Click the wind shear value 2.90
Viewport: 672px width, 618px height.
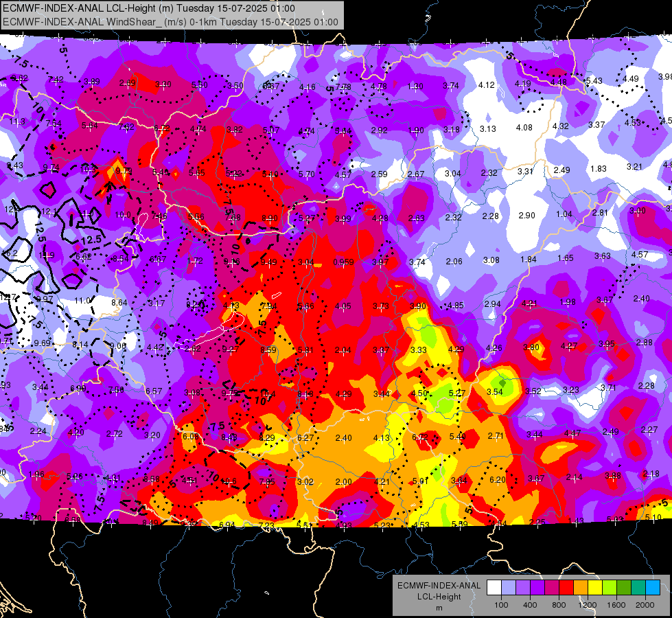526,216
